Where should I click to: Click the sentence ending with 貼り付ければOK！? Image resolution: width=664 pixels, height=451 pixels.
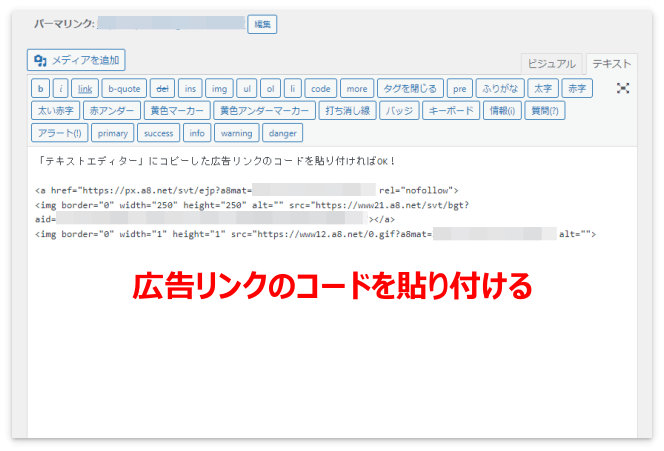pos(216,161)
